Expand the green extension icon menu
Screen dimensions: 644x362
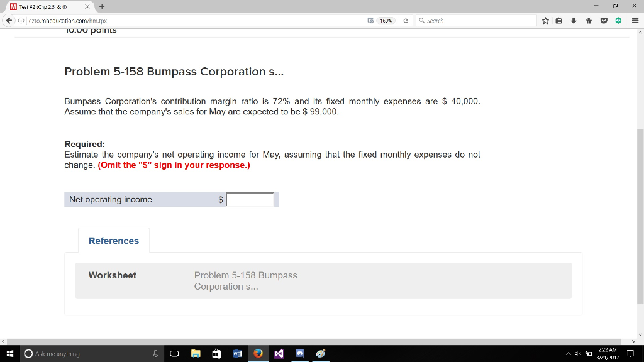pos(617,20)
